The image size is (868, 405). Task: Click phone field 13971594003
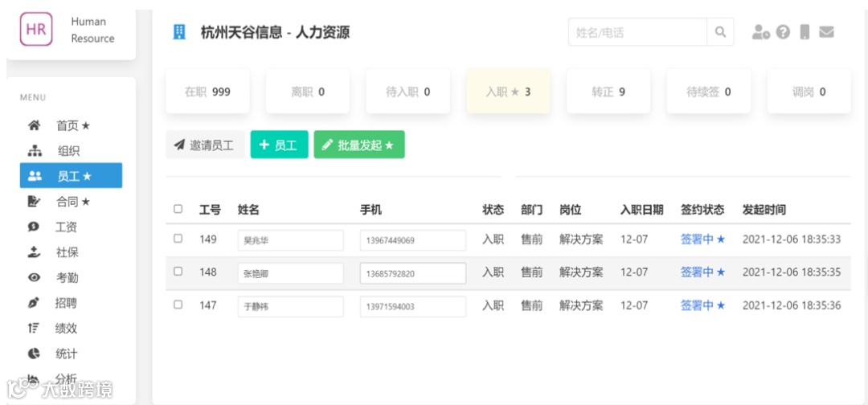(413, 306)
